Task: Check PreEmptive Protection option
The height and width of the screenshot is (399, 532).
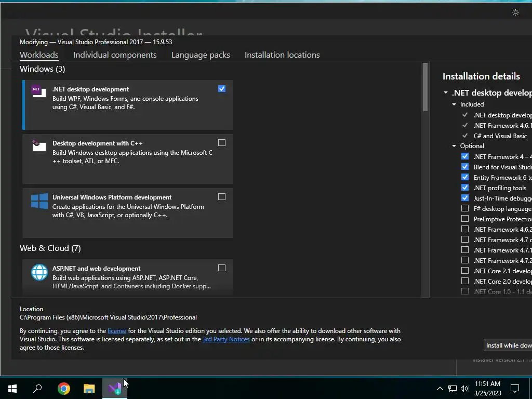Action: coord(465,219)
